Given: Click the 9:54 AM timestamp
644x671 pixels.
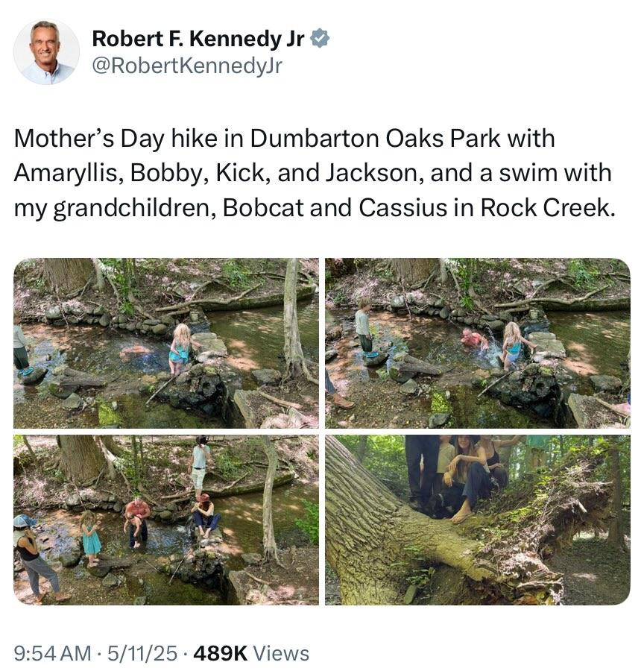Looking at the screenshot, I should 52,653.
